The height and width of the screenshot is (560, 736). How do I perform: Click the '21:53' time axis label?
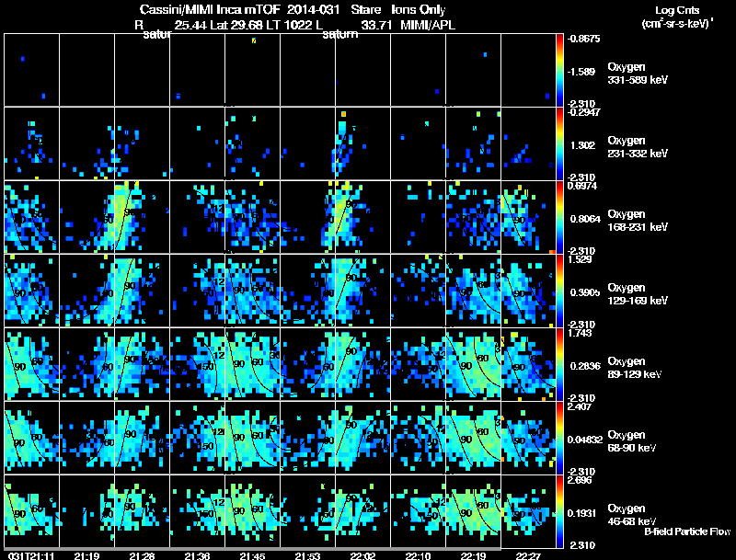click(307, 555)
